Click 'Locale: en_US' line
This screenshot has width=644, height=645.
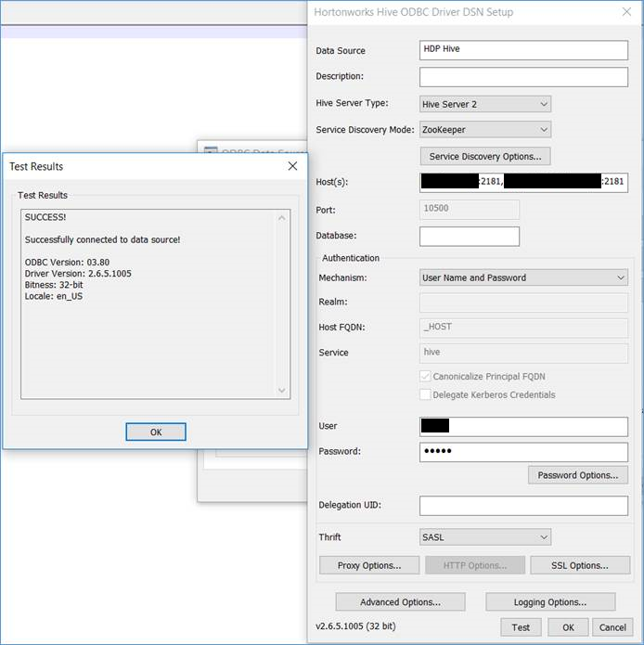(54, 296)
